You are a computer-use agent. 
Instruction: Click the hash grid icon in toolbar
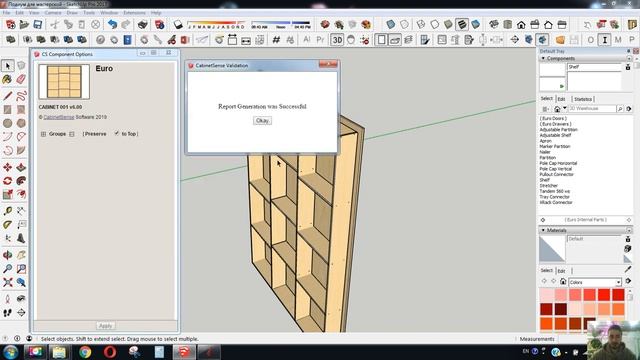tap(276, 40)
